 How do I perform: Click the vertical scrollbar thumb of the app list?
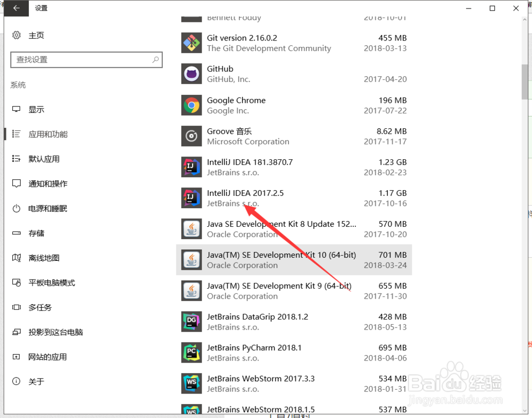pos(525,82)
